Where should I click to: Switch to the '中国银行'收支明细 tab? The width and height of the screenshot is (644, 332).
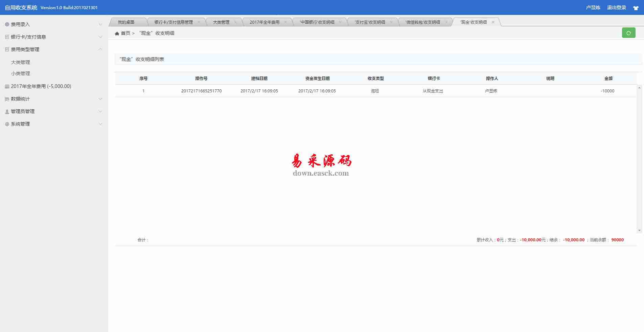coord(317,22)
